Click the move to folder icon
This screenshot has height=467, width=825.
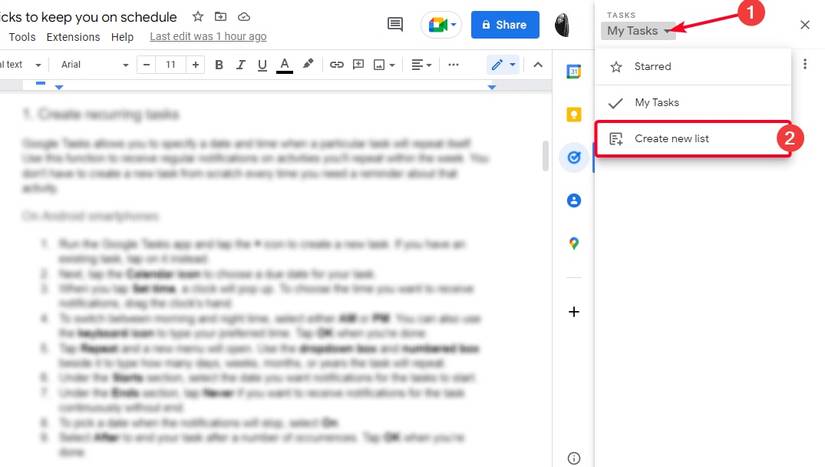[x=220, y=17]
